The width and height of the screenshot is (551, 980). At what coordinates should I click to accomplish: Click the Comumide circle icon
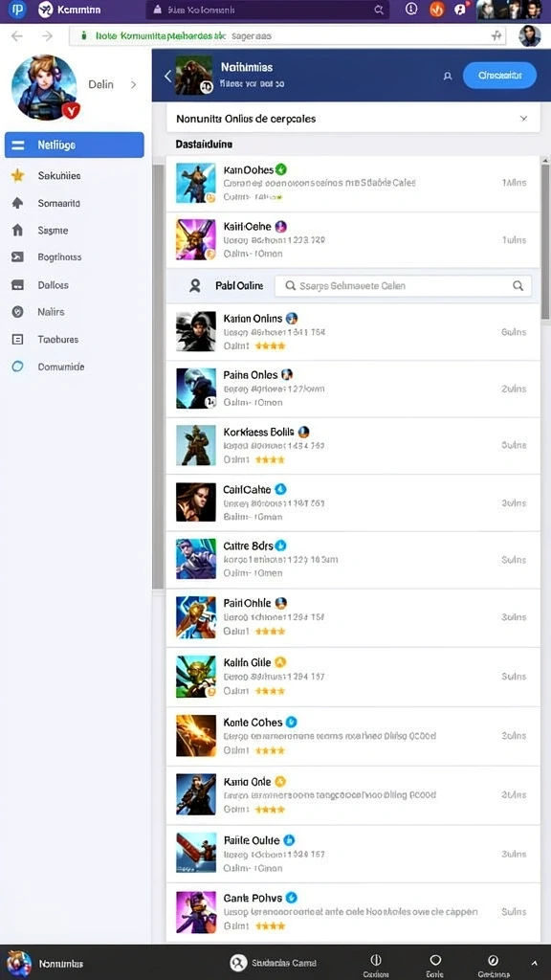[17, 367]
